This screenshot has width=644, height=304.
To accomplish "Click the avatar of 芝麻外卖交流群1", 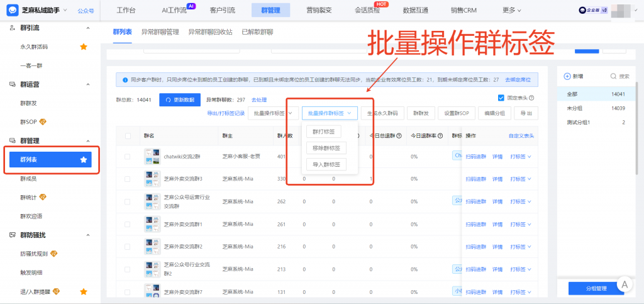I will coord(152,224).
